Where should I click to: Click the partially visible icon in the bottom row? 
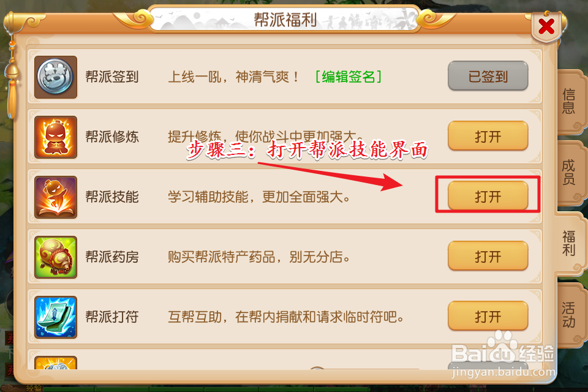(56, 363)
